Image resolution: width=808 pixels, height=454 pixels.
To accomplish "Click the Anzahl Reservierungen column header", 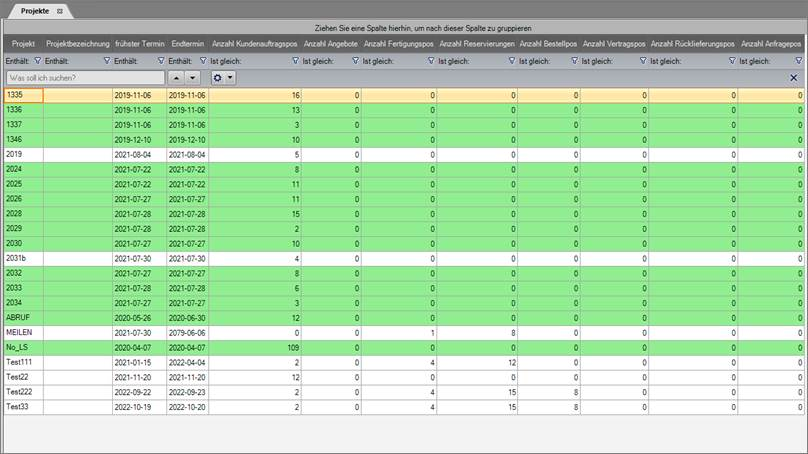I will click(476, 45).
